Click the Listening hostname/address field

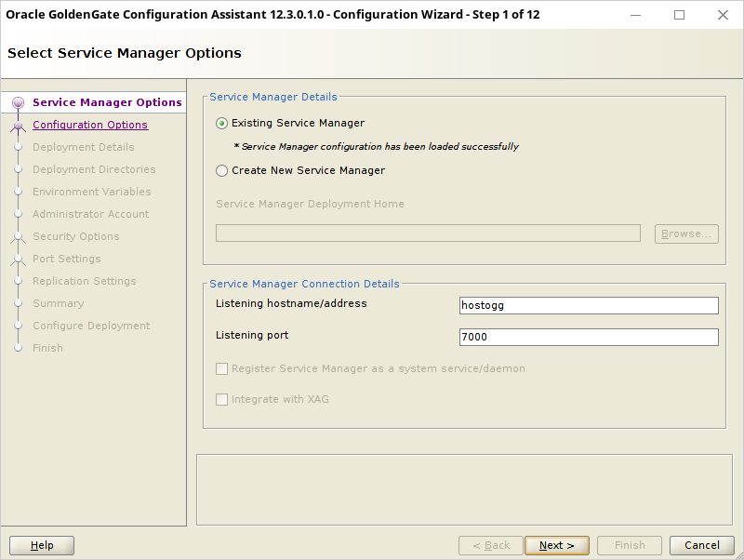(x=589, y=306)
